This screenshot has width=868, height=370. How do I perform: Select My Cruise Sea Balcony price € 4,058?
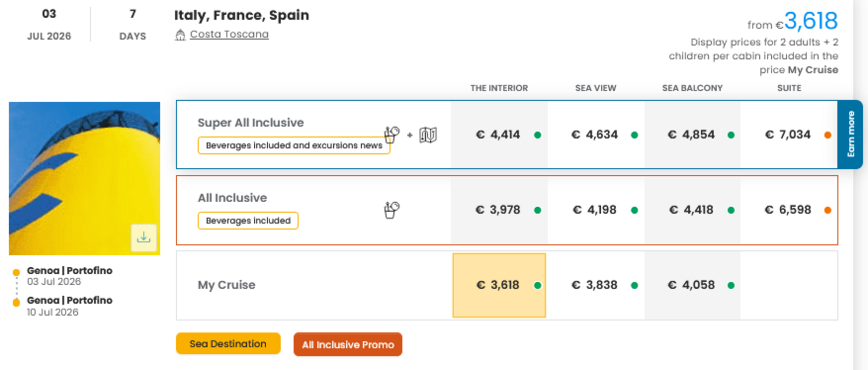click(691, 285)
